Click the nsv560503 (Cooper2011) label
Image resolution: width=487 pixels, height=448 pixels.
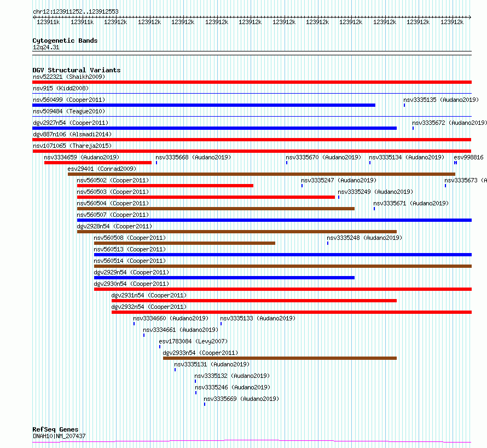pyautogui.click(x=113, y=192)
